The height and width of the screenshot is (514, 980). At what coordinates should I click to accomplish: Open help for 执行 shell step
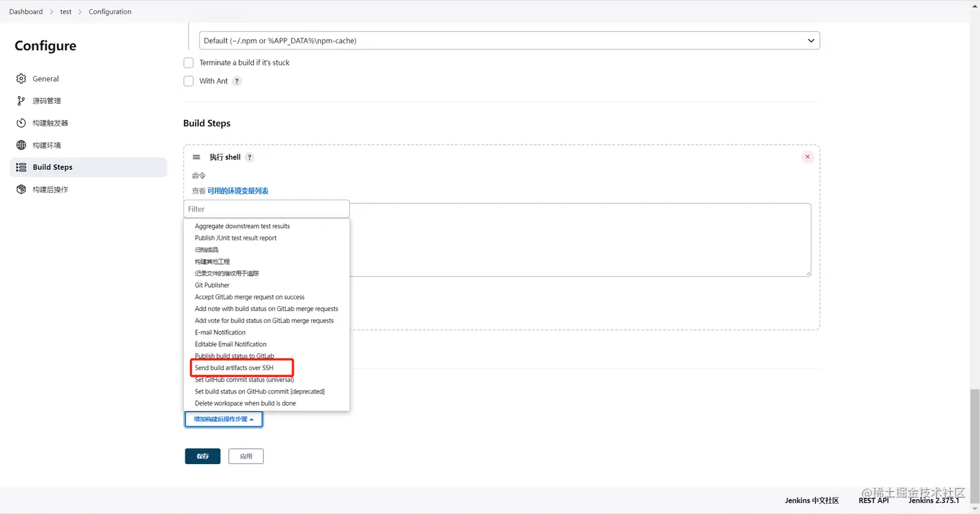tap(250, 158)
